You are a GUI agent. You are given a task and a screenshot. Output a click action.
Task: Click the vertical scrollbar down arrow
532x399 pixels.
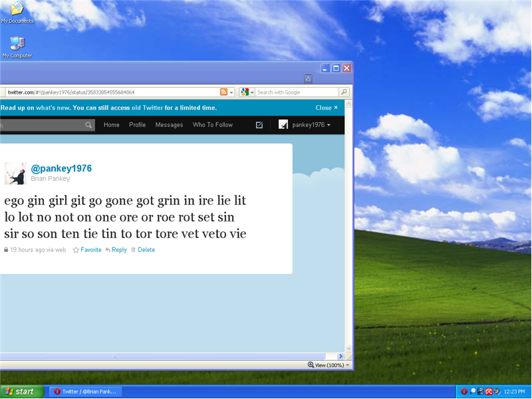pyautogui.click(x=348, y=348)
